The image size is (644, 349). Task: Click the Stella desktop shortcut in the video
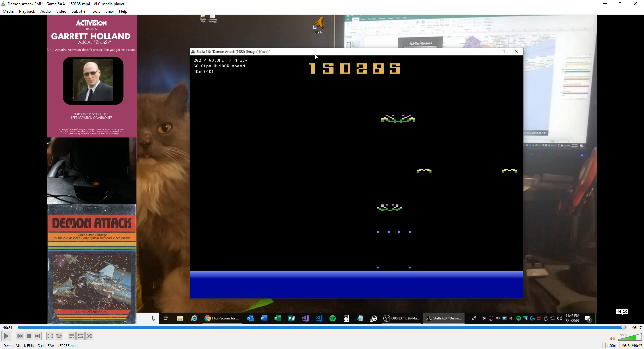[x=318, y=26]
